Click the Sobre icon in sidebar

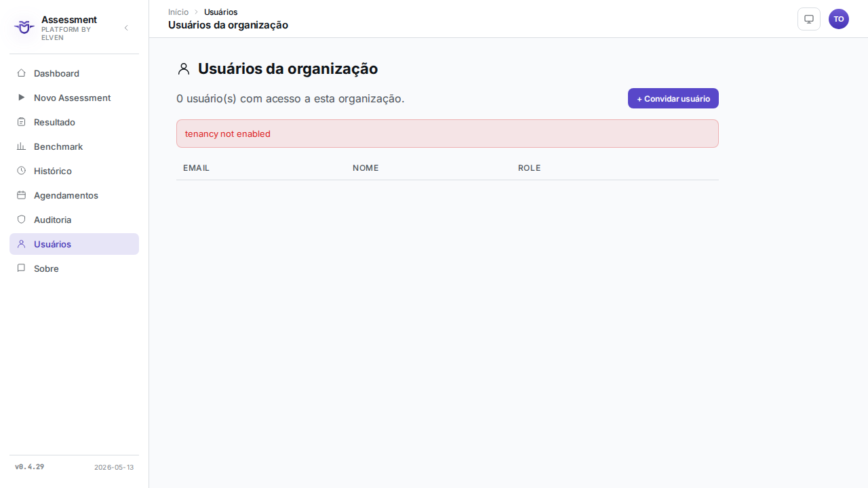[21, 268]
